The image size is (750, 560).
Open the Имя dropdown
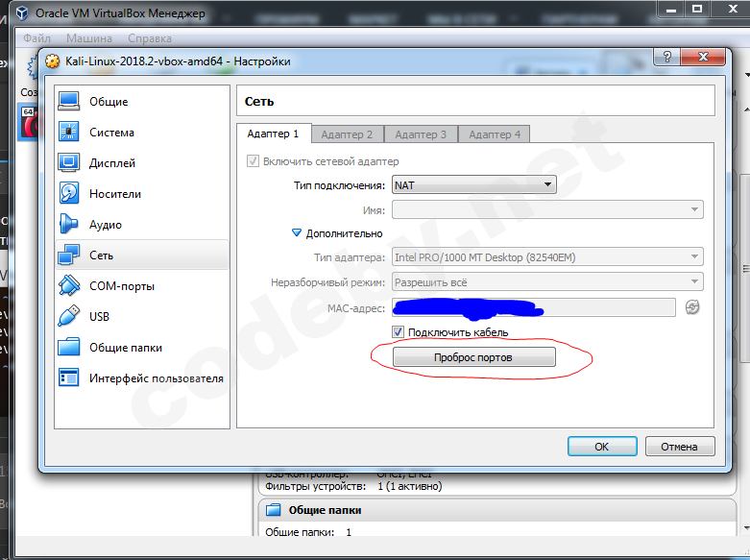[547, 209]
